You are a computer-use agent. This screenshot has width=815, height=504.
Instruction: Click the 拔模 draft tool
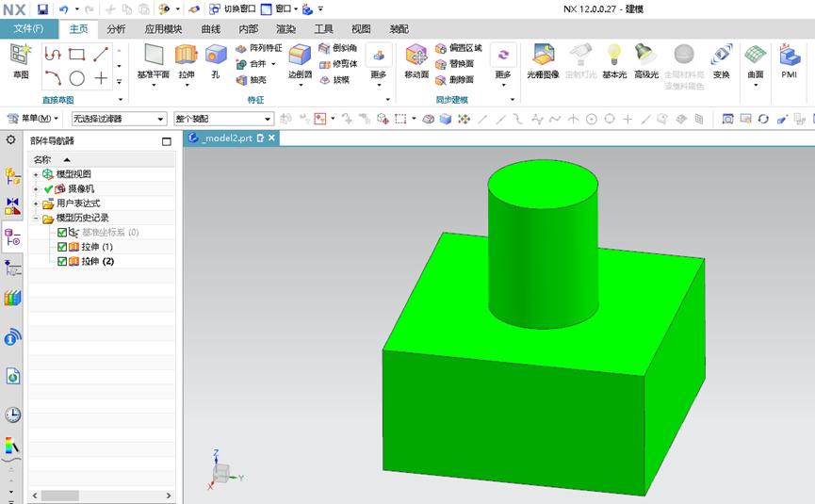[334, 79]
